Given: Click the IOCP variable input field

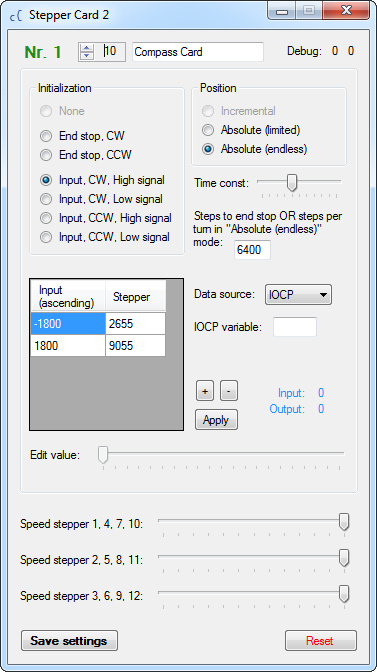Looking at the screenshot, I should [x=295, y=327].
